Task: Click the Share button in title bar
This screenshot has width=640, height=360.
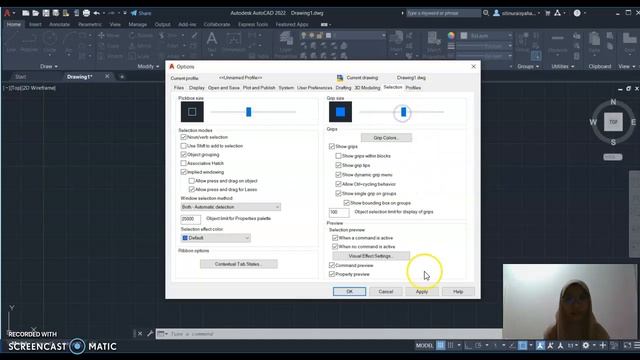Action: [x=141, y=13]
